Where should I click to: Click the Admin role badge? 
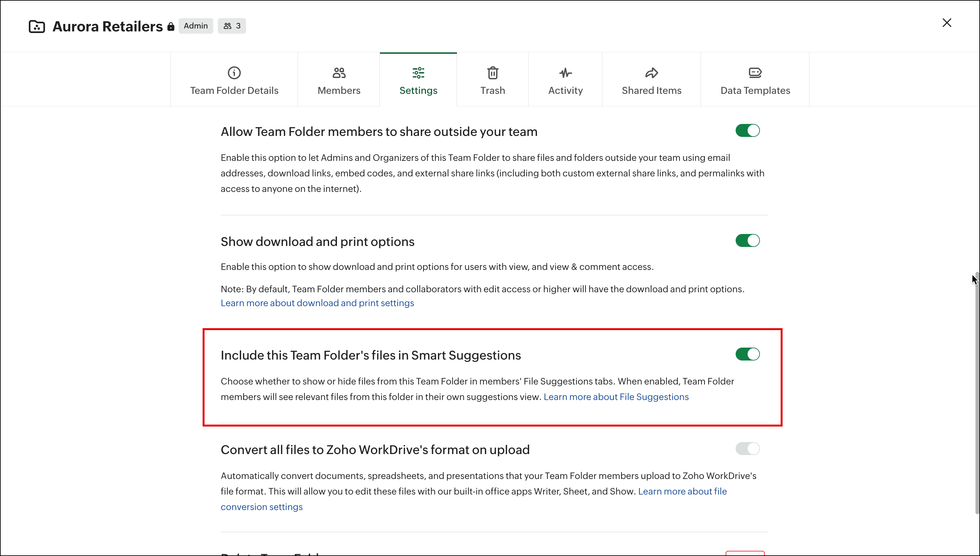pyautogui.click(x=195, y=26)
